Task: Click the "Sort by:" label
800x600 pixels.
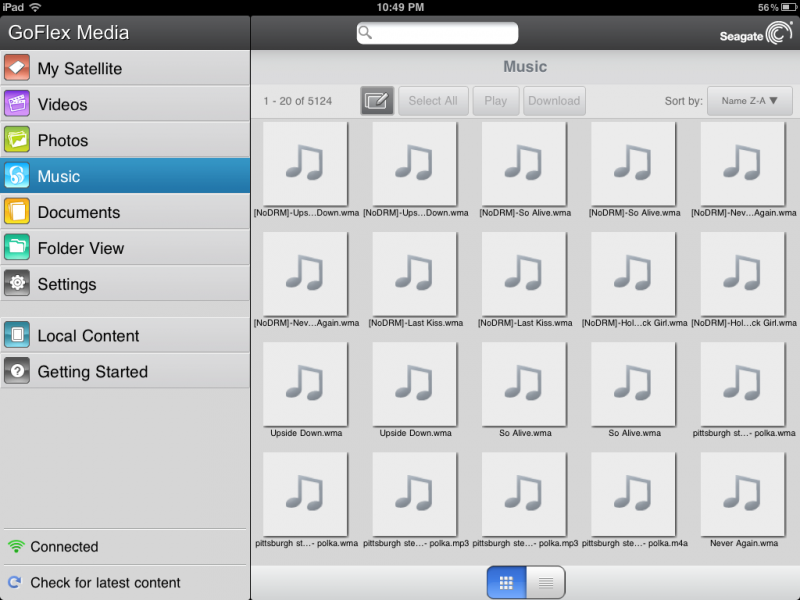Action: click(683, 101)
